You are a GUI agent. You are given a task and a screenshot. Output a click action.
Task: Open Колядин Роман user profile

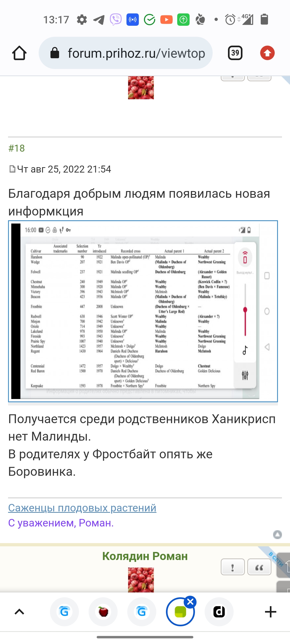145,556
